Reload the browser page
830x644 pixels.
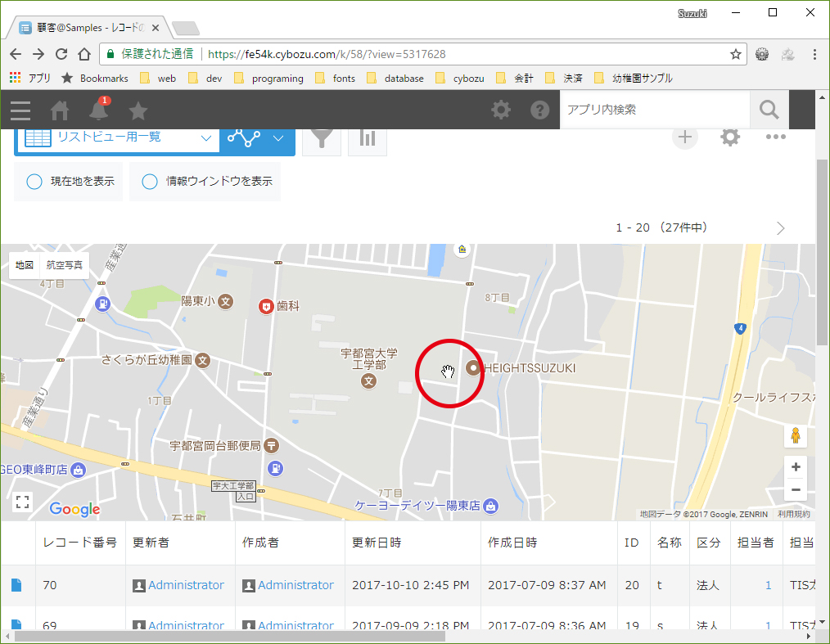61,54
